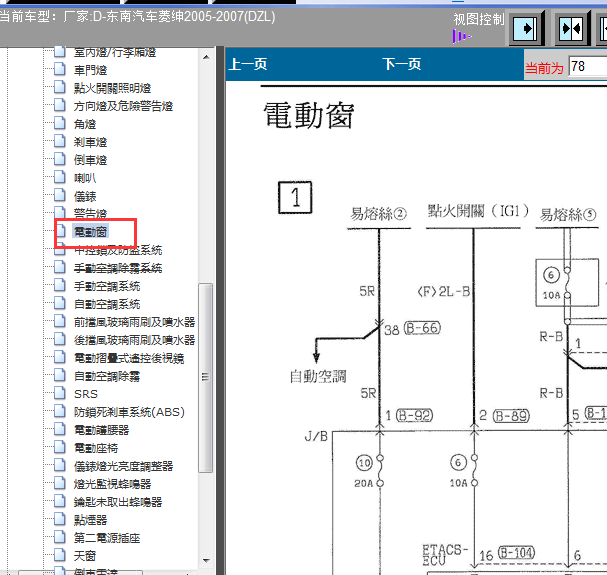This screenshot has width=607, height=575.
Task: Click the document icon beside 天窗
Action: point(60,555)
